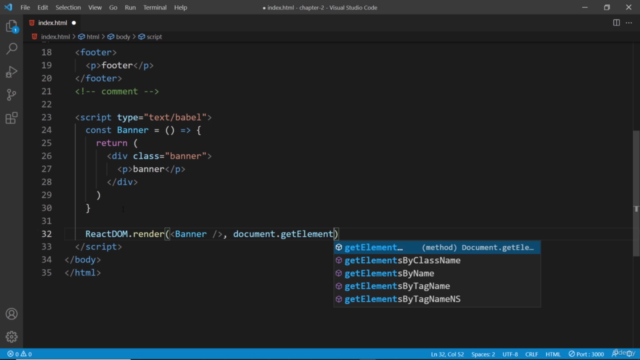Screen dimensions: 640x360
Task: Open the File menu
Action: pos(25,7)
